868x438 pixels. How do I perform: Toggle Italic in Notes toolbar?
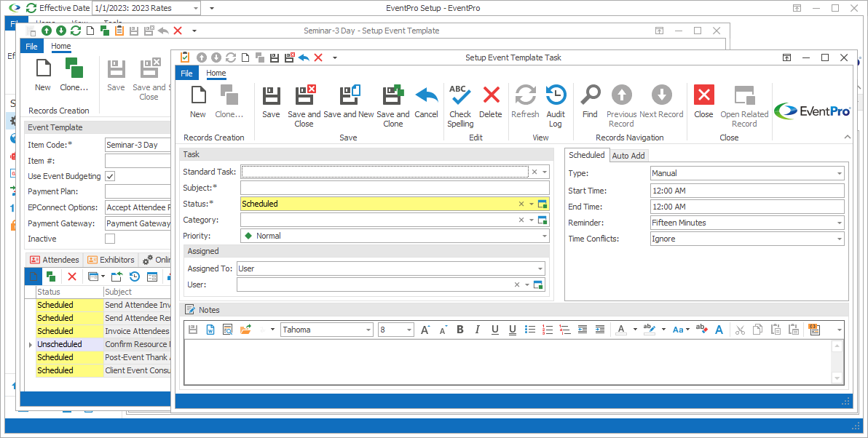[477, 330]
